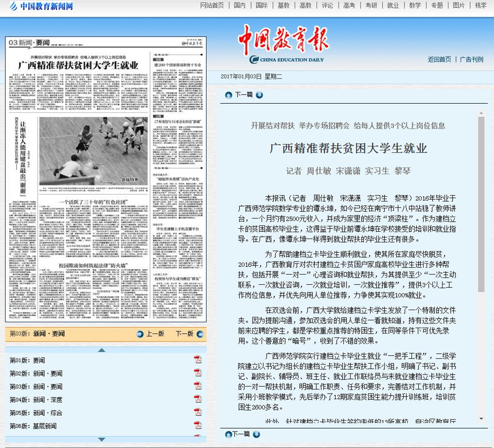Click 一个活跃了三十年的"红色社团" article in thumbnail
Viewport: 494px width, 448px height.
pos(93,202)
